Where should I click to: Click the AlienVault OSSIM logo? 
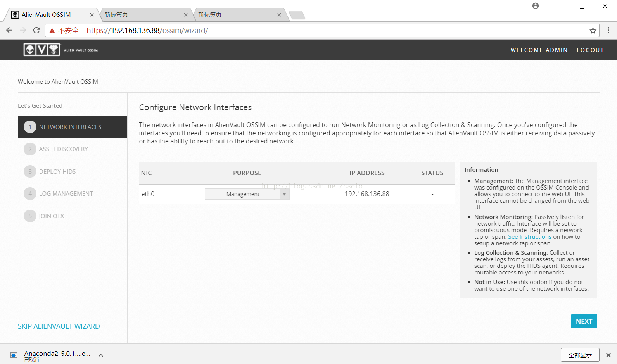coord(61,50)
